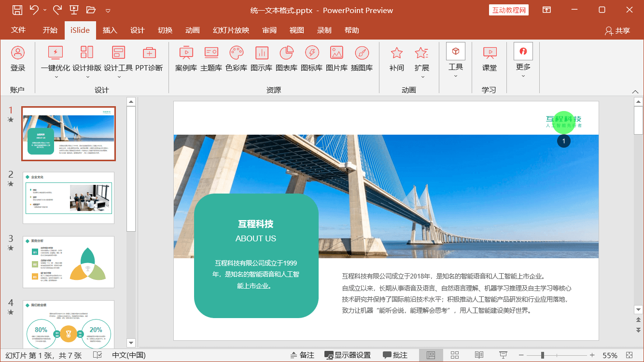644x362 pixels.
Task: Select slide 1 thumbnail
Action: pyautogui.click(x=69, y=134)
